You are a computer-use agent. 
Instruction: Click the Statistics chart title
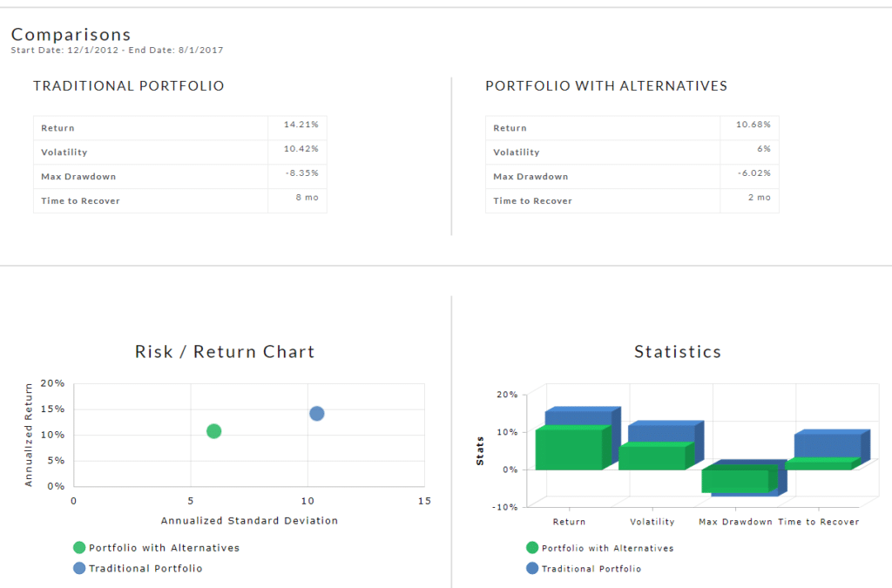678,352
